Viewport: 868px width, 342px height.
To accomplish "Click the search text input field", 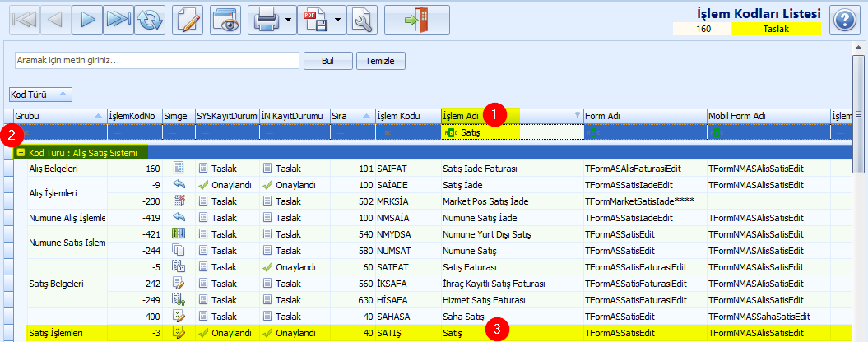I will 157,61.
